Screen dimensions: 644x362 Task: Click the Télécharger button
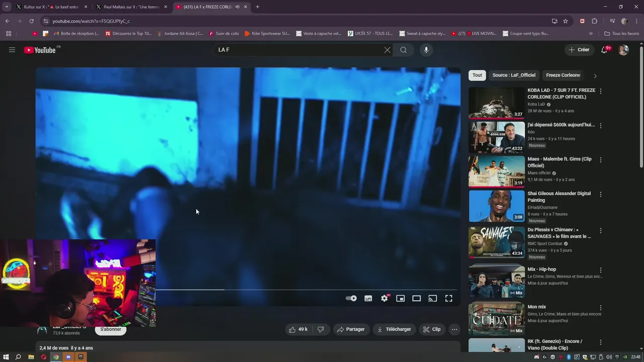[394, 329]
